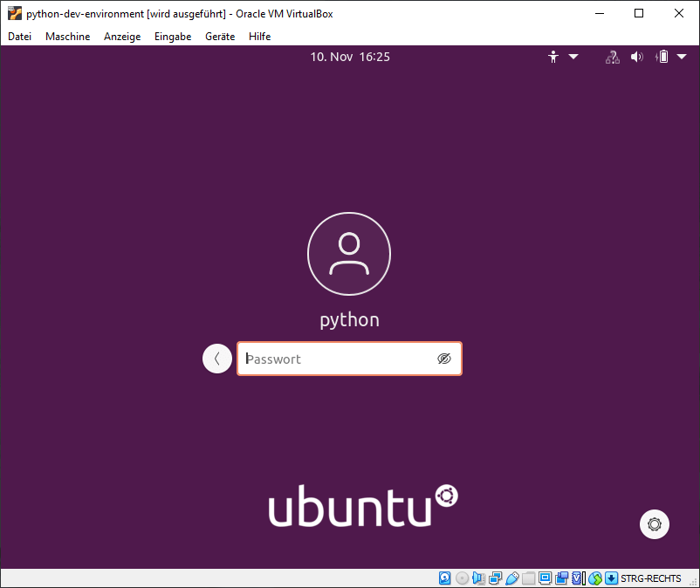Image resolution: width=700 pixels, height=588 pixels.
Task: Open session options gear button
Action: 655,524
